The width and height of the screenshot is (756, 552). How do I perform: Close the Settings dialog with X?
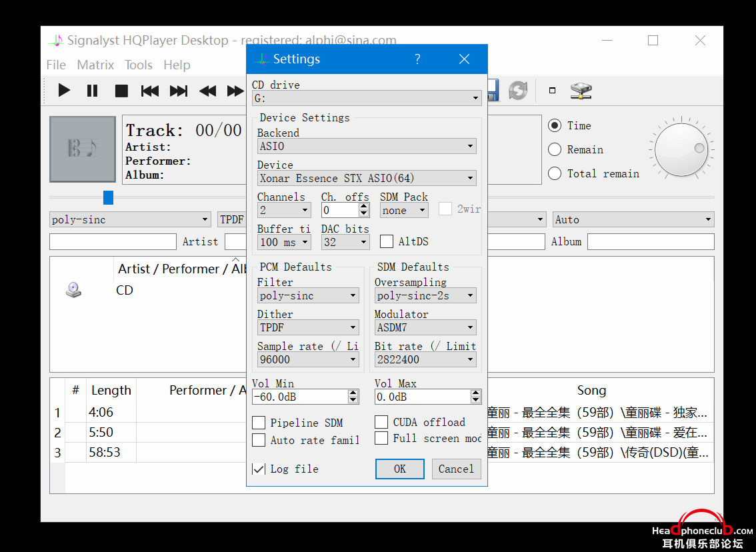[464, 59]
